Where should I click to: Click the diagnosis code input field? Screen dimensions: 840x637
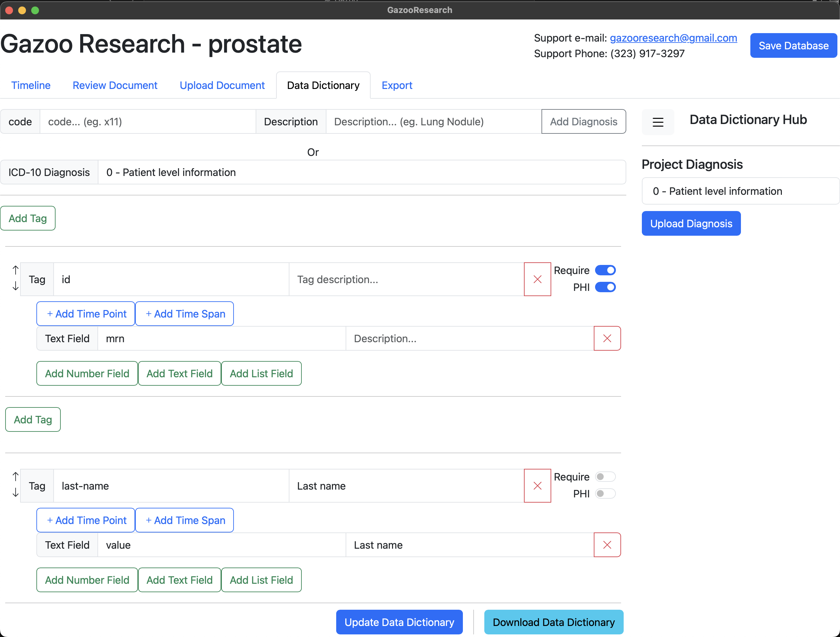point(147,122)
